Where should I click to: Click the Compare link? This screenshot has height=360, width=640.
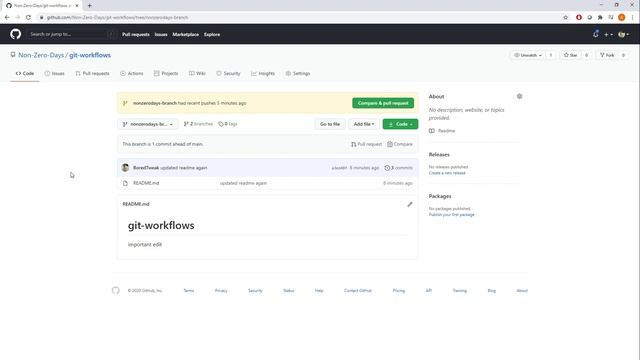pos(400,144)
